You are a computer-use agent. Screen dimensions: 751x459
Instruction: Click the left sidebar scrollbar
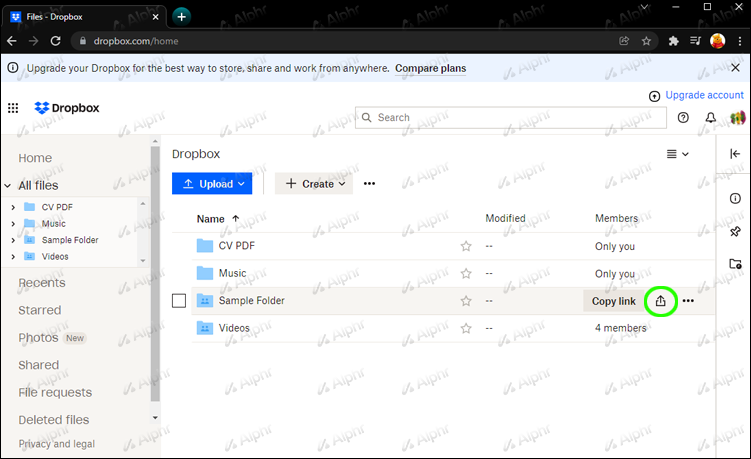pos(155,273)
